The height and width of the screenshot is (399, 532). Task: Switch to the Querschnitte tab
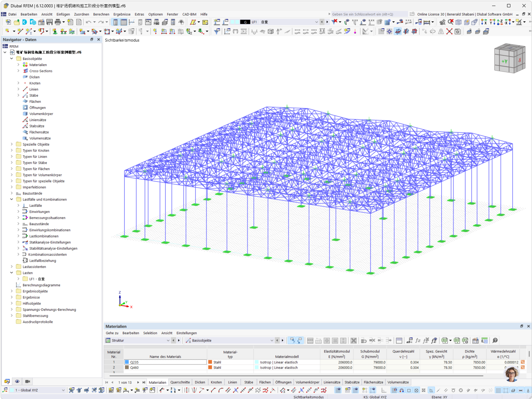pyautogui.click(x=180, y=382)
